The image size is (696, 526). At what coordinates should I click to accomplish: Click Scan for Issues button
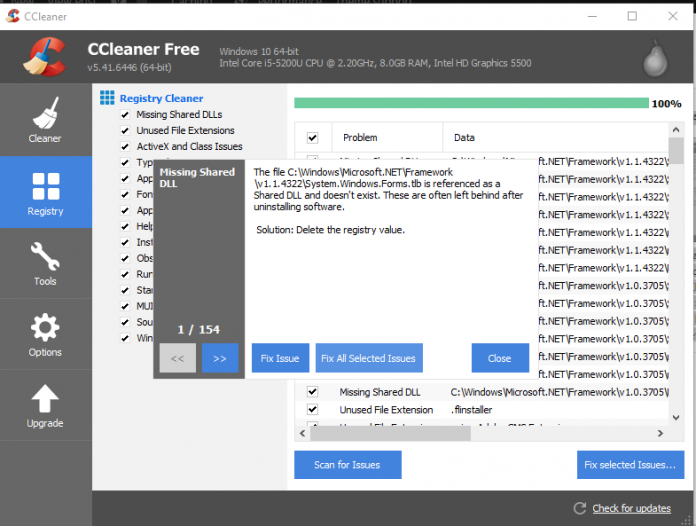point(348,465)
